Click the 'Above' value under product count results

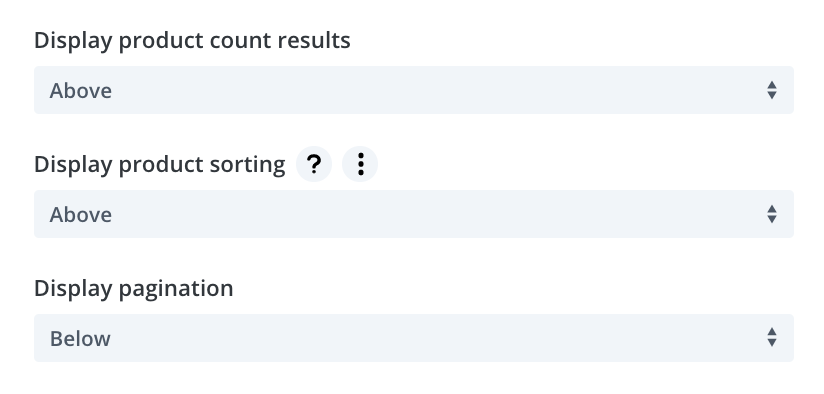tap(80, 91)
